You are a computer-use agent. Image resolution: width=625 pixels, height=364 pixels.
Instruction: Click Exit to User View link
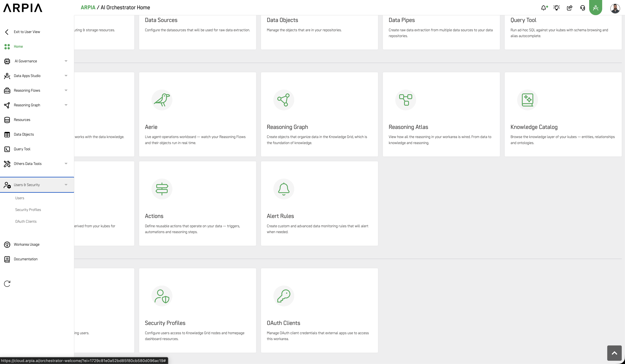27,32
